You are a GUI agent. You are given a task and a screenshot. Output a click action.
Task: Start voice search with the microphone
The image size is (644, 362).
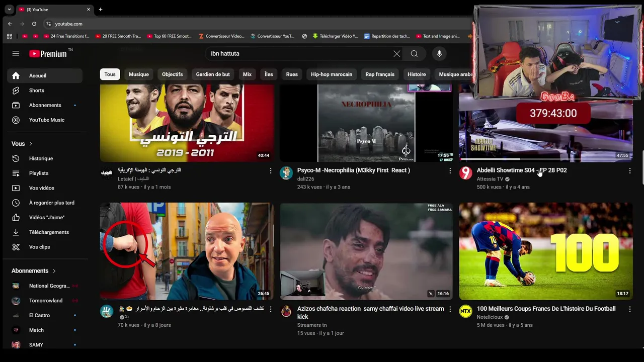coord(439,54)
